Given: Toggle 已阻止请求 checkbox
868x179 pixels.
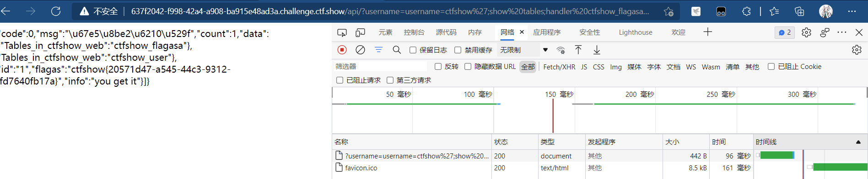Looking at the screenshot, I should tap(340, 80).
